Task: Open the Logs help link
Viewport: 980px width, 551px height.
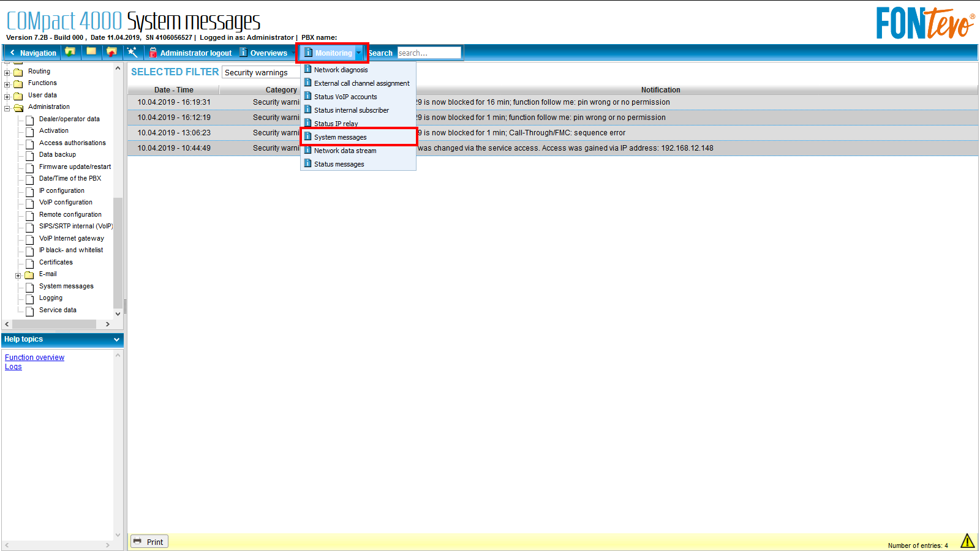Action: 13,367
